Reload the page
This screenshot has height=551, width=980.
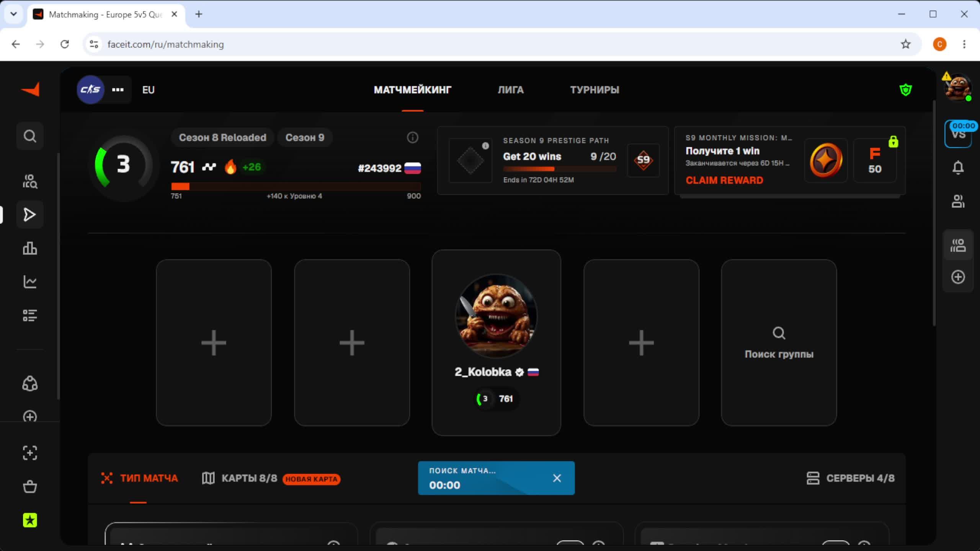point(65,44)
